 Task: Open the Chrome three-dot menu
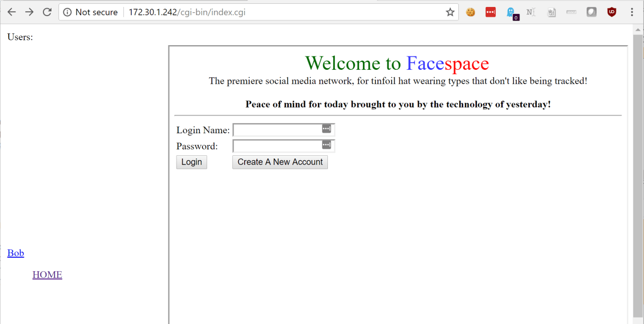tap(632, 12)
